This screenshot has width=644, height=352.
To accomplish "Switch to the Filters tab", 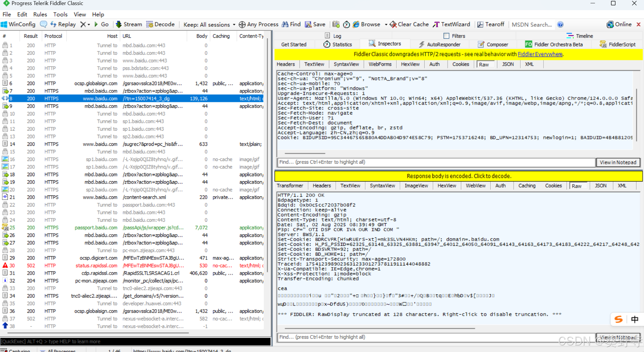I will (454, 36).
